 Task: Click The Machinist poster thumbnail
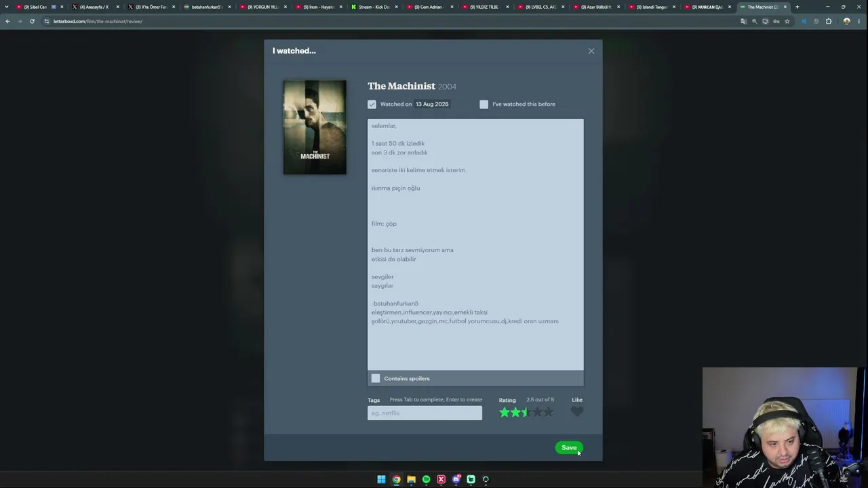tap(315, 127)
